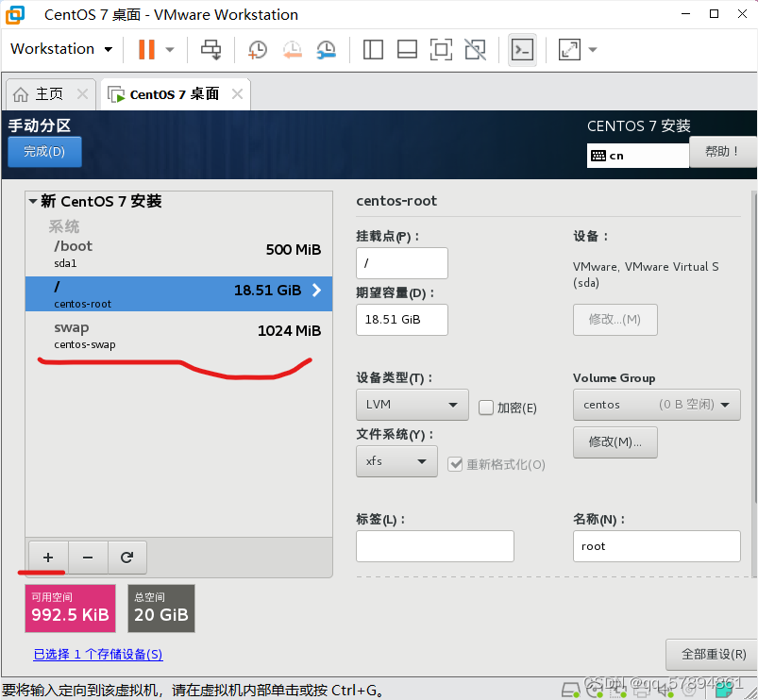Click 修改(M)... under Volume Group
The height and width of the screenshot is (700, 758).
pyautogui.click(x=615, y=442)
